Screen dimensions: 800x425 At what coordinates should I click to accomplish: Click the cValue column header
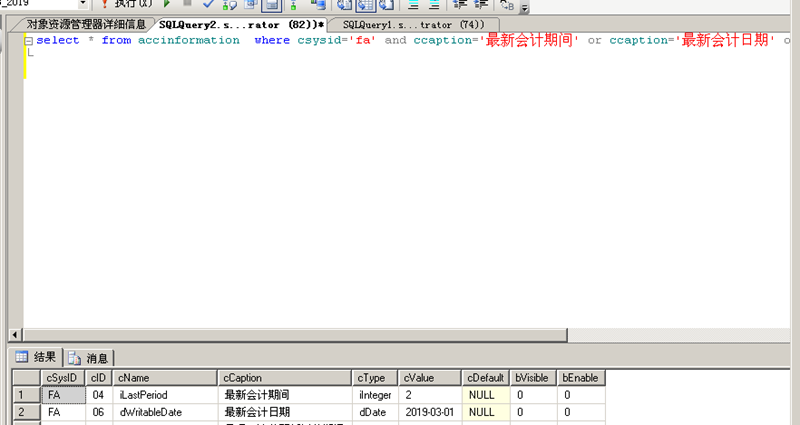[x=430, y=378]
